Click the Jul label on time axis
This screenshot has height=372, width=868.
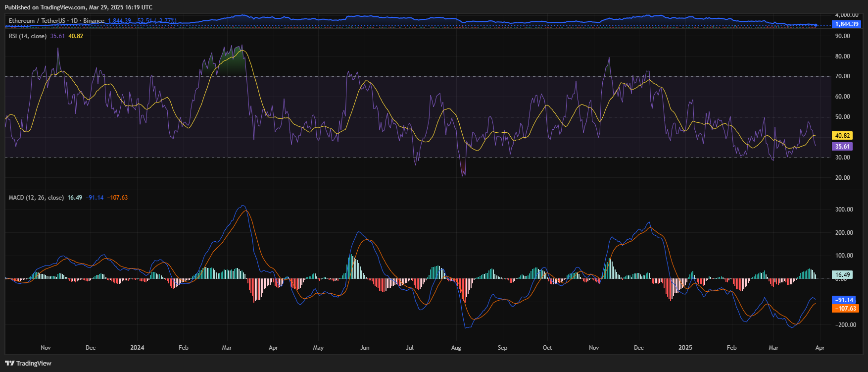pos(410,348)
